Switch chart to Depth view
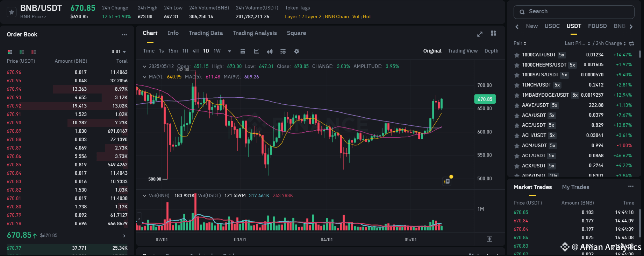This screenshot has height=256, width=644. click(x=491, y=51)
